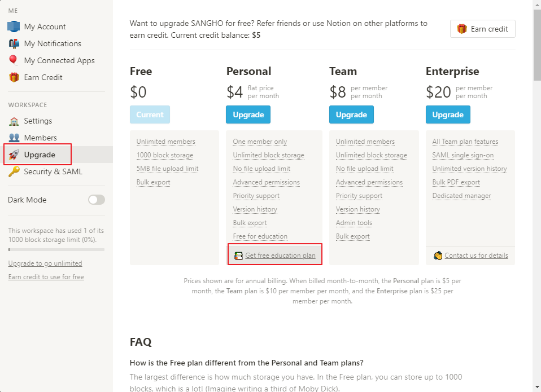Upgrade to the Enterprise plan

click(448, 114)
